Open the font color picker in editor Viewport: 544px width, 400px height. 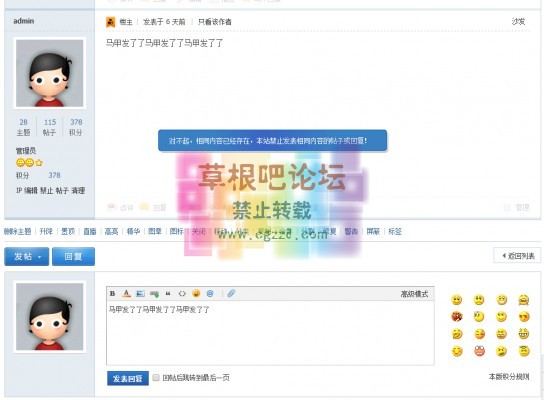(126, 293)
